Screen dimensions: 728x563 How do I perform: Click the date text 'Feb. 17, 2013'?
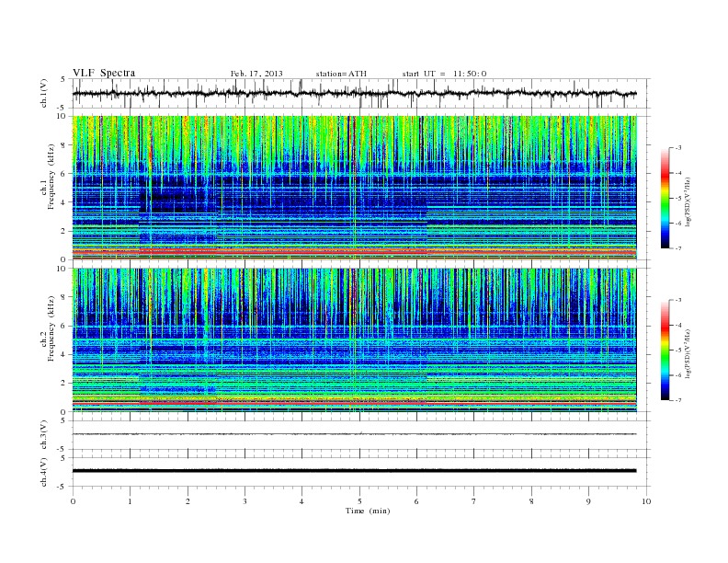click(256, 74)
